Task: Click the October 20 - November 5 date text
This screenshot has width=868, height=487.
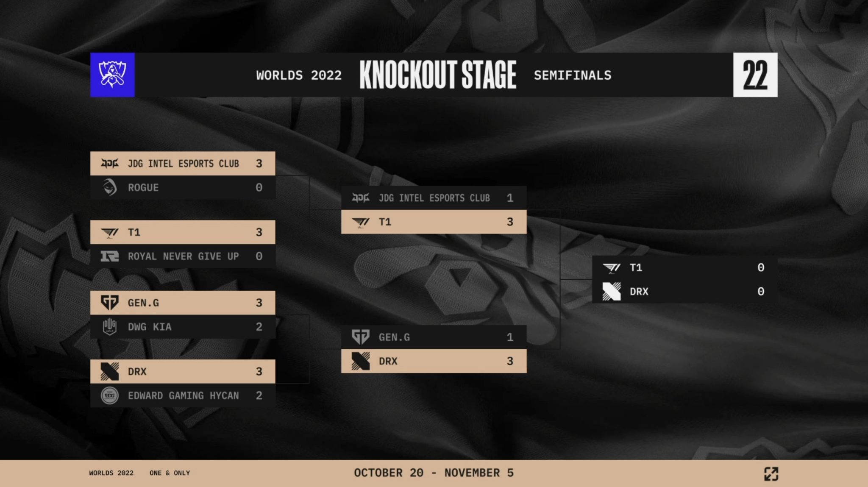Action: point(434,473)
